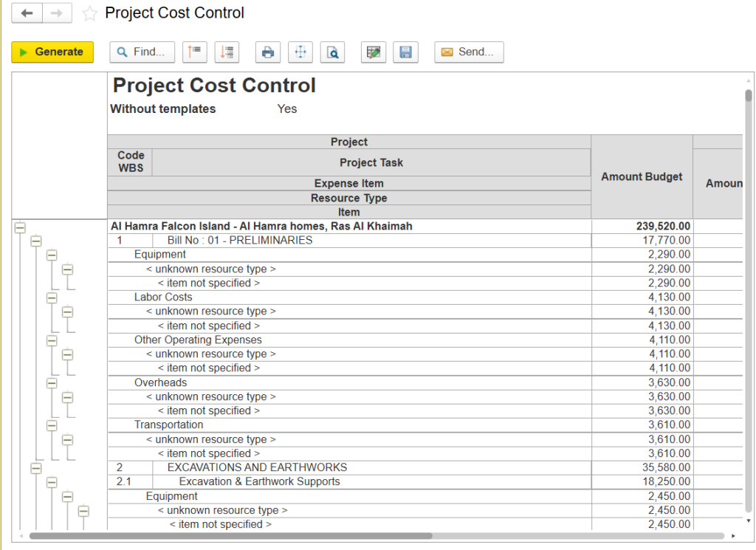
Task: Click the fit columns to width icon
Action: [300, 52]
